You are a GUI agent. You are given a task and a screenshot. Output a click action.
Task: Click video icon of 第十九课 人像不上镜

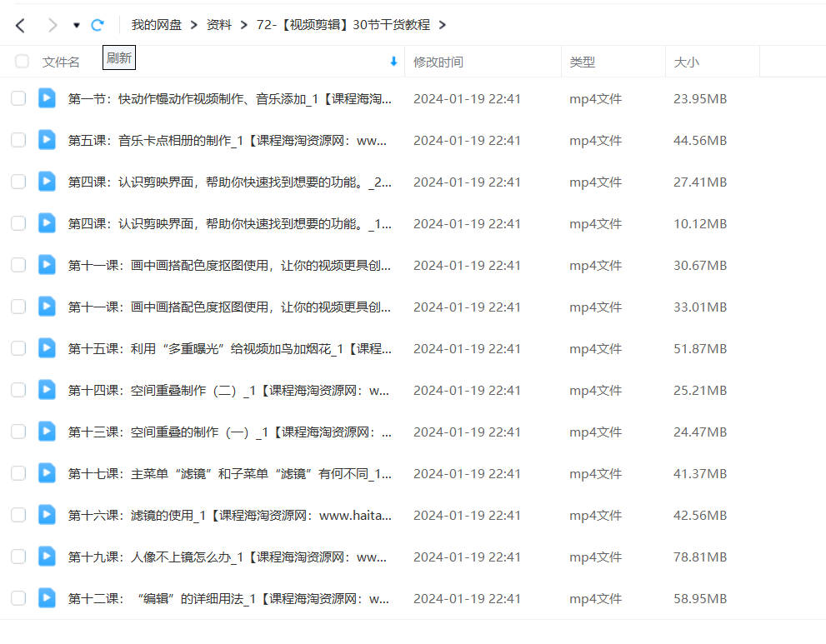[47, 556]
